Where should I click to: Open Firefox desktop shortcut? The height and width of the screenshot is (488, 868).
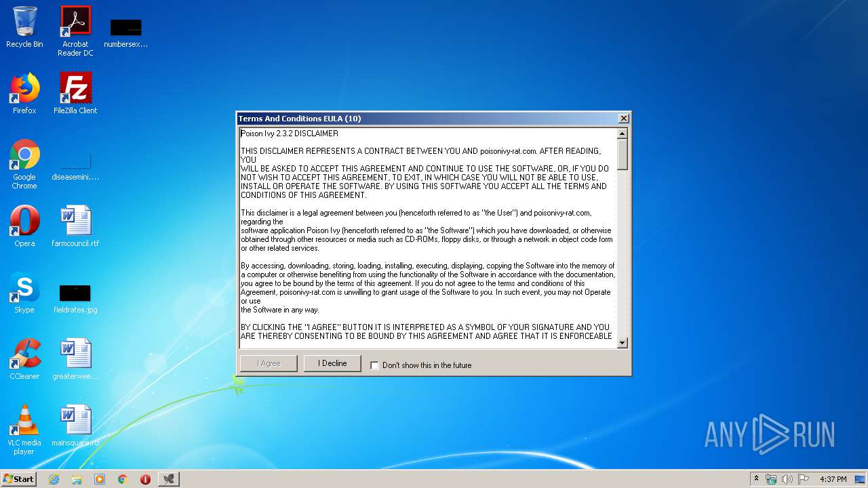[x=24, y=94]
